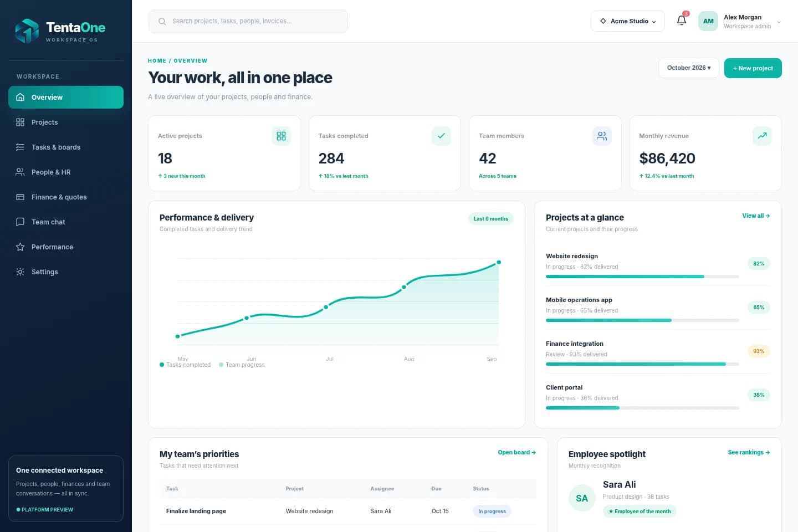Open Projects in the sidebar menu
This screenshot has width=798, height=532.
(66, 122)
